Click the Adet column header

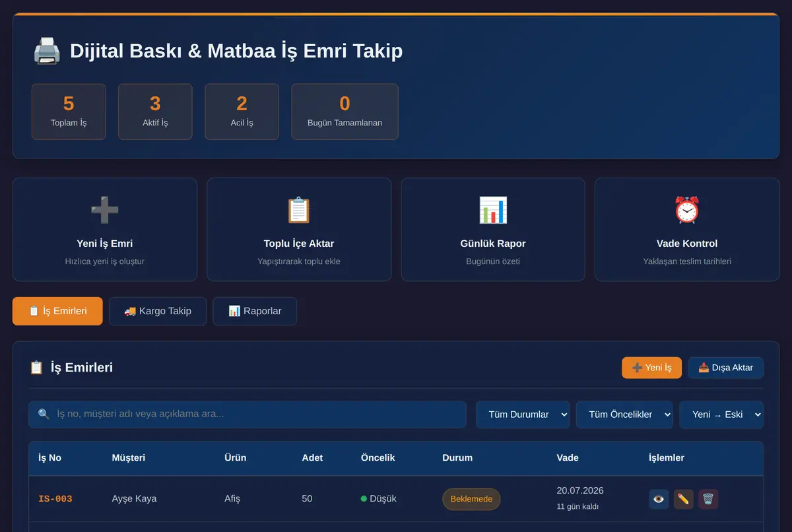click(312, 457)
